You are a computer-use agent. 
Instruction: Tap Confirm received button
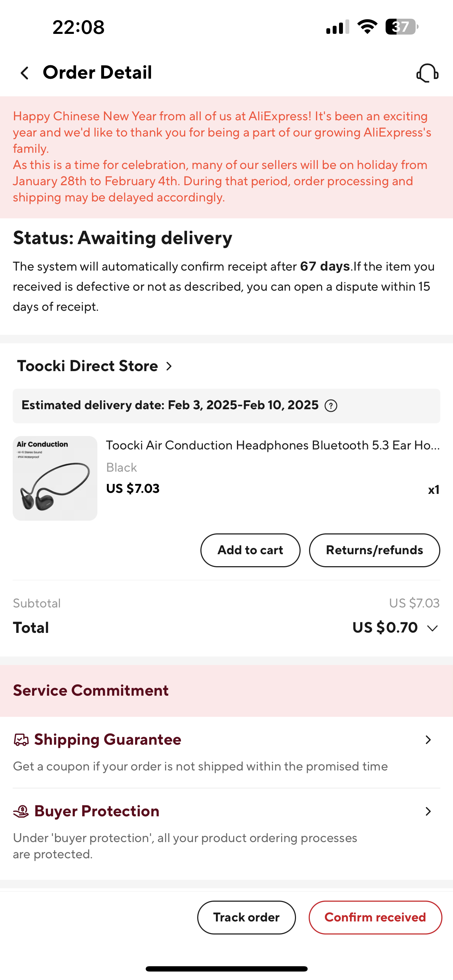click(x=375, y=917)
